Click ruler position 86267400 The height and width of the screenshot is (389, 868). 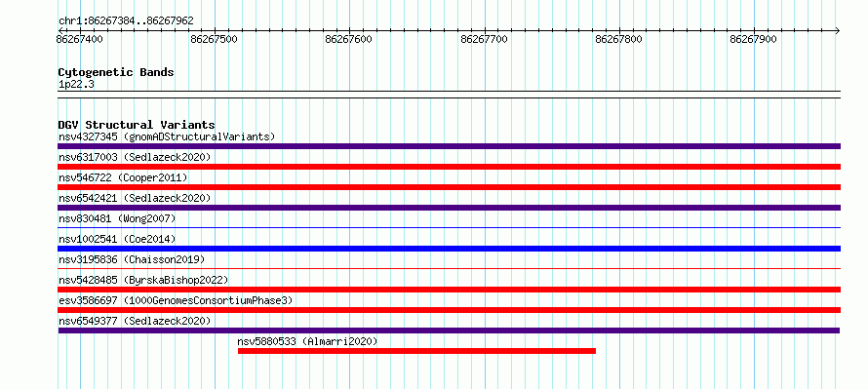79,39
